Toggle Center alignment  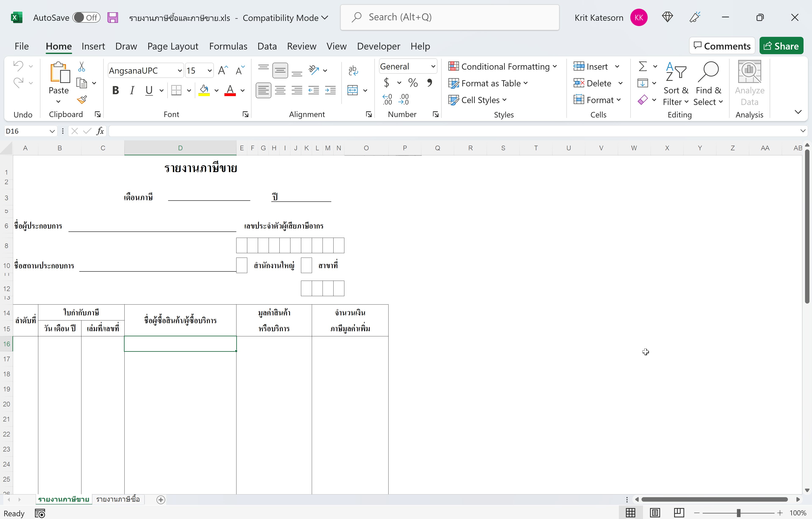pyautogui.click(x=280, y=90)
